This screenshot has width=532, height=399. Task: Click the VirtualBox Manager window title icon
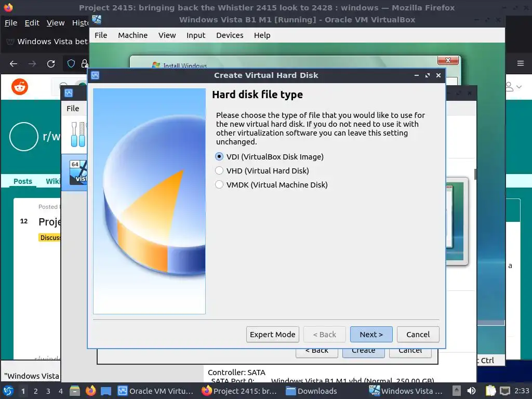tap(69, 93)
